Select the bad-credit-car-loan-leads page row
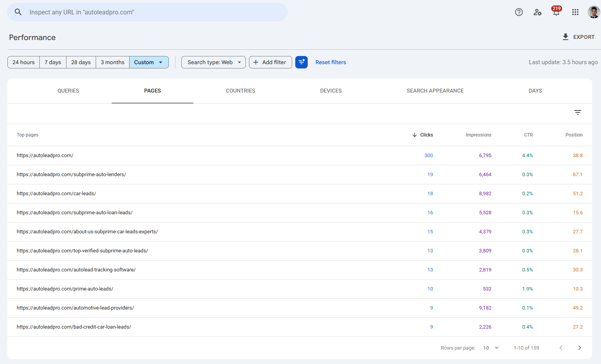 [x=300, y=327]
